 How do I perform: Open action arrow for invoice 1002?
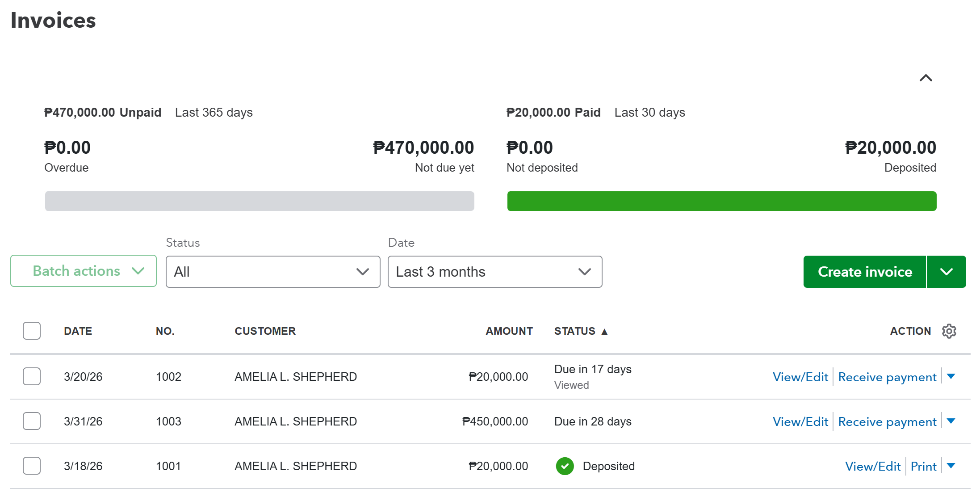pos(951,376)
